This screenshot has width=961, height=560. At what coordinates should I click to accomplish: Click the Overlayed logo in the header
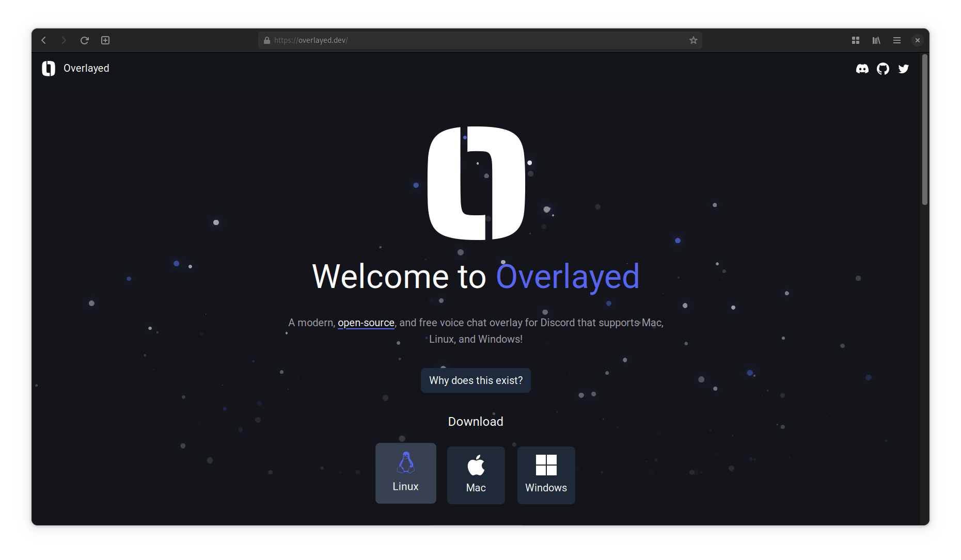point(49,68)
